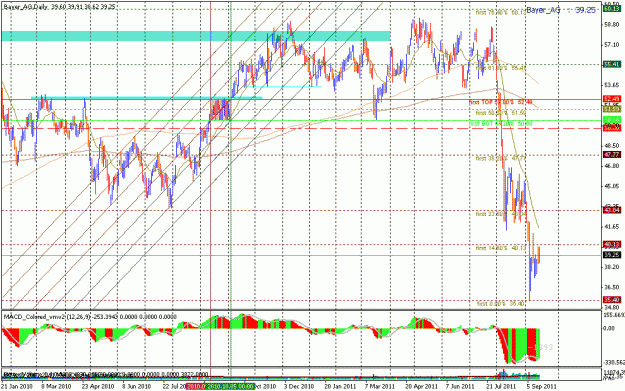Click the Fibonacci 14.60% 40.13 label
Image resolution: width=625 pixels, height=391 pixels.
(x=501, y=248)
